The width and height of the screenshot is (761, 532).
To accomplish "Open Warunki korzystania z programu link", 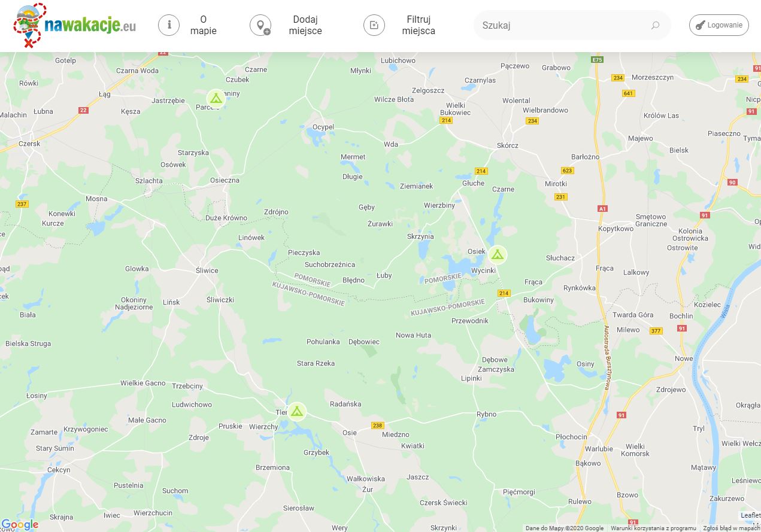I will pos(653,528).
